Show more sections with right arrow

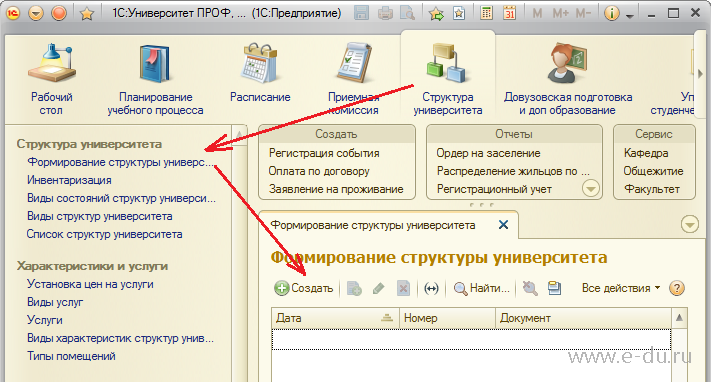point(700,73)
